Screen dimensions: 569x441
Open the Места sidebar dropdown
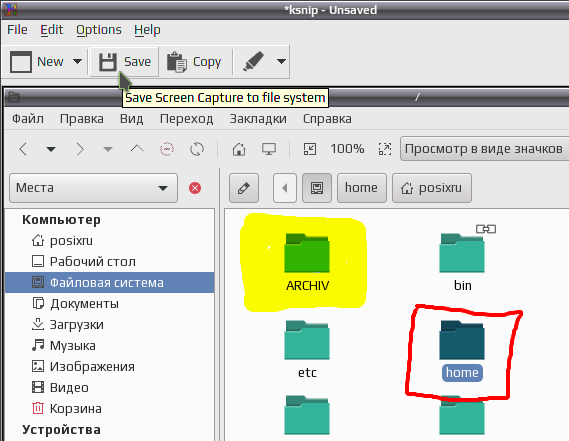pos(94,188)
